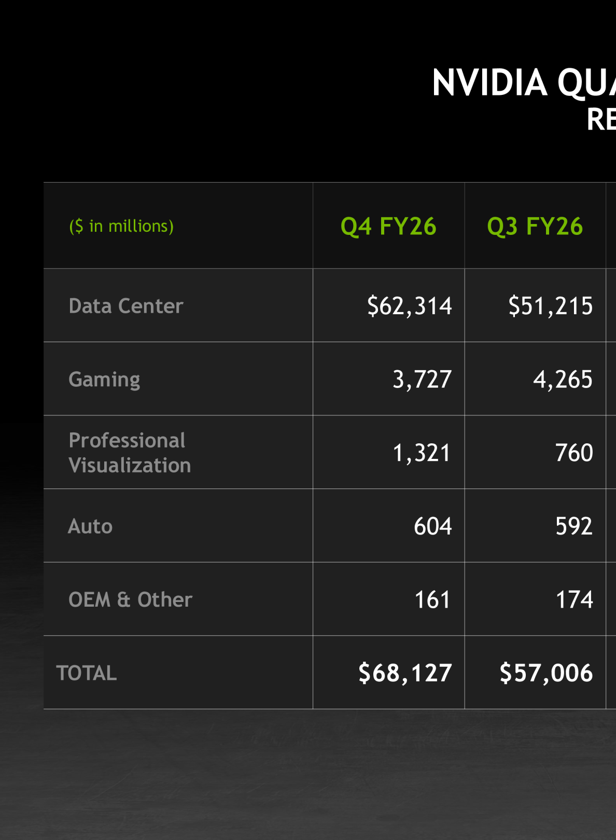The image size is (616, 840).
Task: Select the OEM & Other value 161
Action: 432,600
